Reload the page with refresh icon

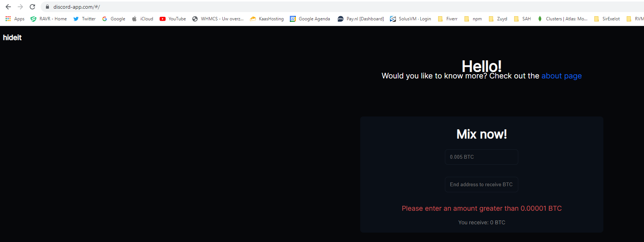click(32, 7)
